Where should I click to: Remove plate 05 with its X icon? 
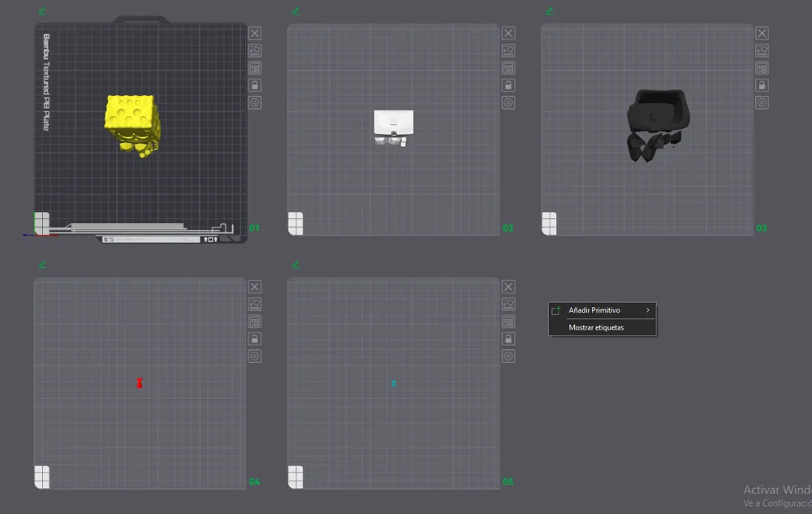508,287
